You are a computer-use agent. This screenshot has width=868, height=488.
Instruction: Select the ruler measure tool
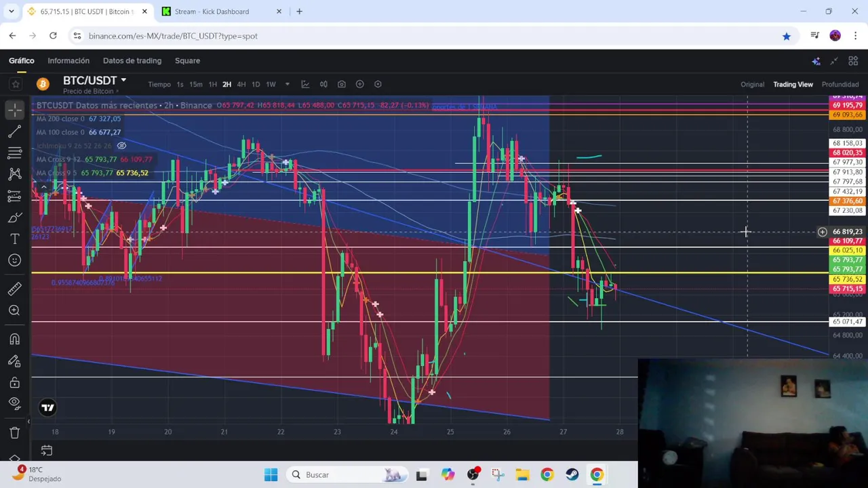tap(15, 289)
